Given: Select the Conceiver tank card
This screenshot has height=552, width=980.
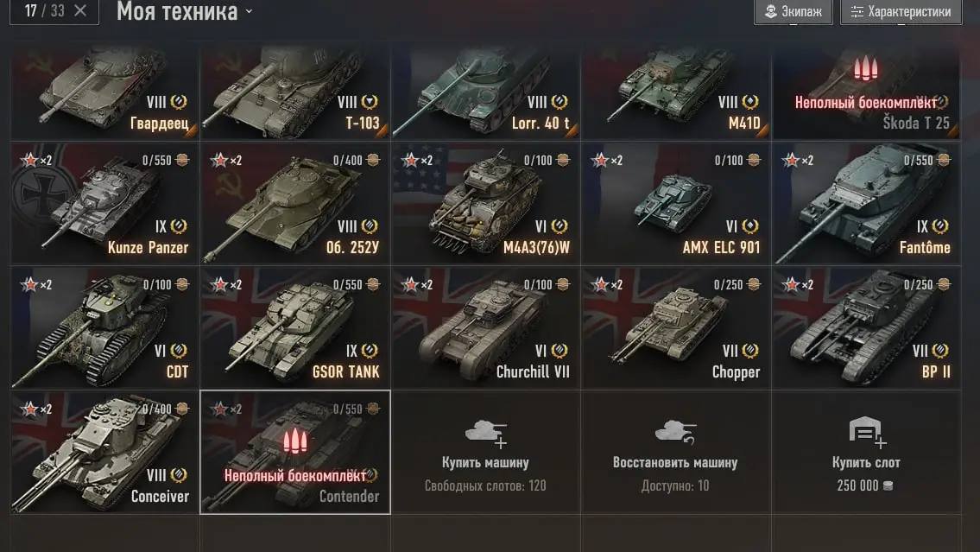Looking at the screenshot, I should [x=104, y=452].
